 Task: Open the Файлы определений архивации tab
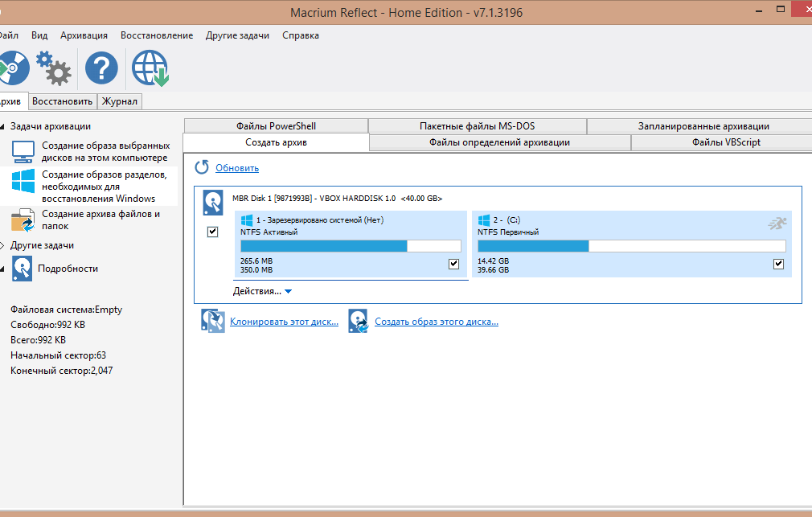(x=500, y=142)
